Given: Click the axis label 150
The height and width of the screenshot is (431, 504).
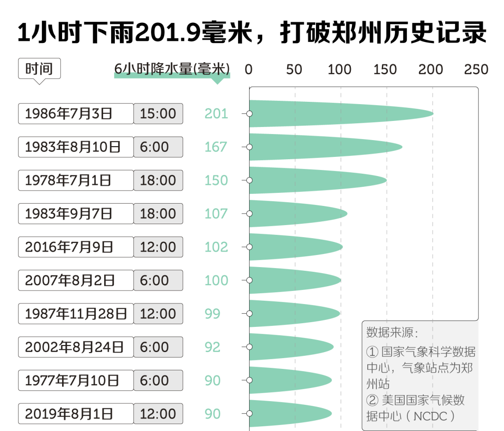Looking at the screenshot, I should coord(385,70).
